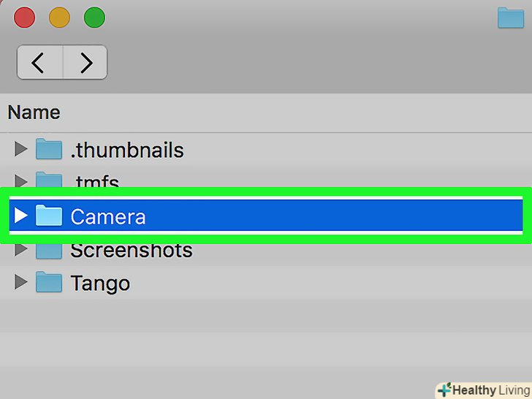Click the folder icon in the title bar
532x399 pixels.
(510, 18)
